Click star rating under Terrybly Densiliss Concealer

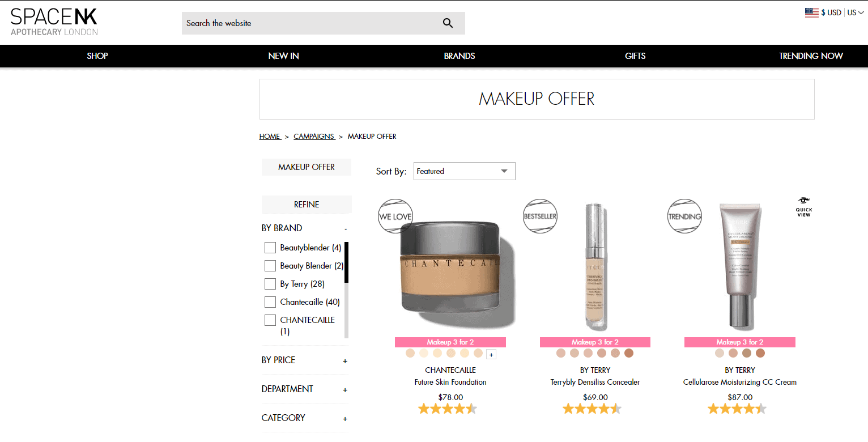pos(592,409)
